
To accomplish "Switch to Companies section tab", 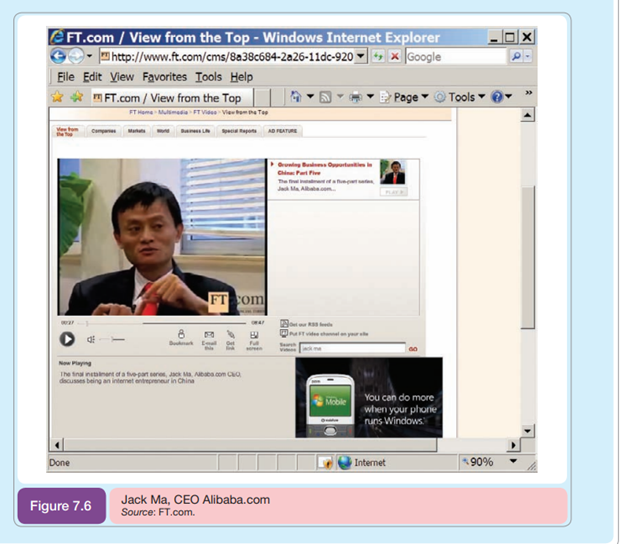I will (103, 131).
